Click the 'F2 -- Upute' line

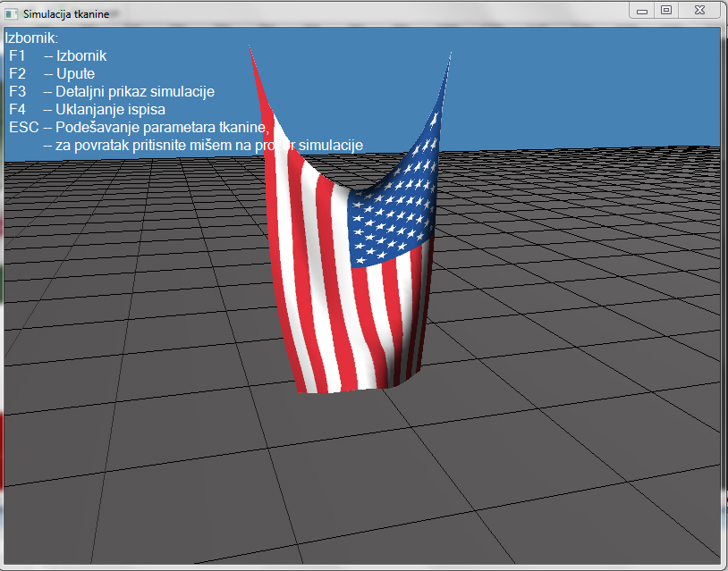point(52,73)
